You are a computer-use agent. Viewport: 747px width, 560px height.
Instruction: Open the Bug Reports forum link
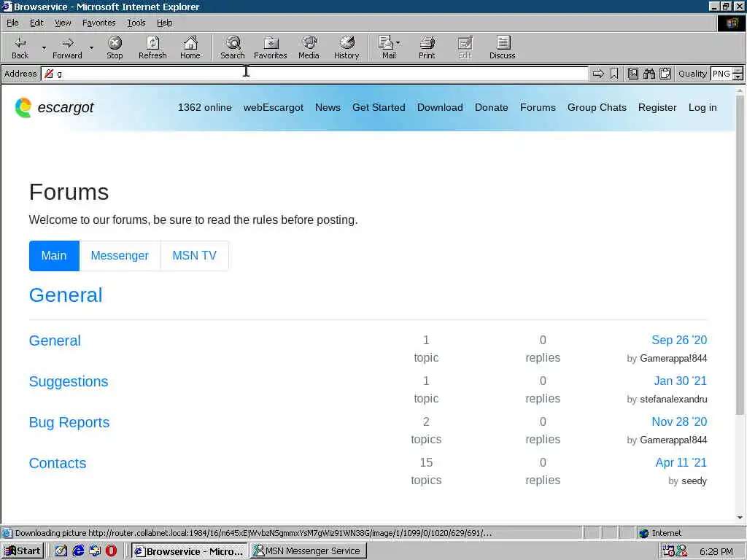tap(69, 422)
